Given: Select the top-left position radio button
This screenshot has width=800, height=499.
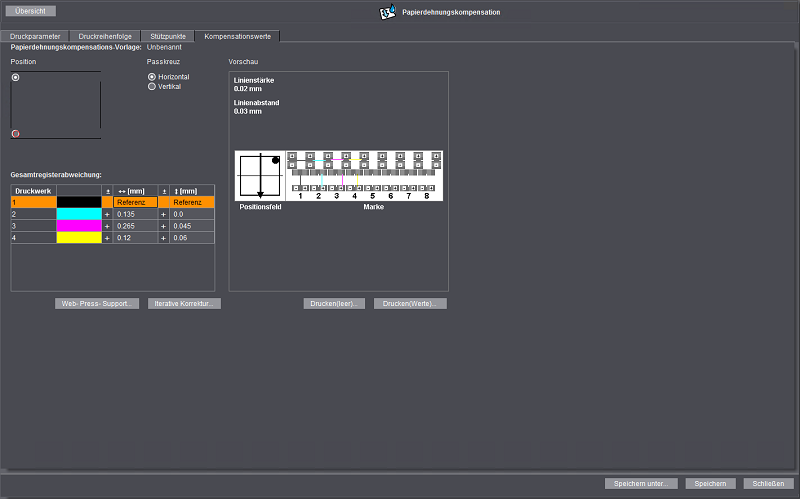Looking at the screenshot, I should pos(16,77).
